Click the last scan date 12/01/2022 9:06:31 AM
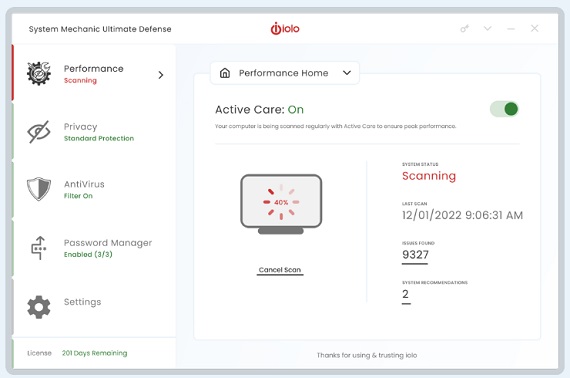570x378 pixels. (462, 215)
